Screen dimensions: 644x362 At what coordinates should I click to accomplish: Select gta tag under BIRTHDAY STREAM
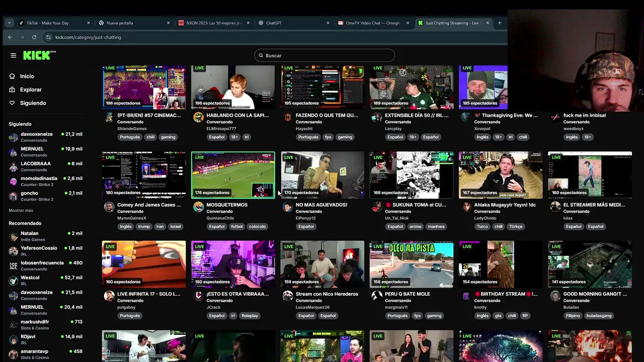point(498,316)
